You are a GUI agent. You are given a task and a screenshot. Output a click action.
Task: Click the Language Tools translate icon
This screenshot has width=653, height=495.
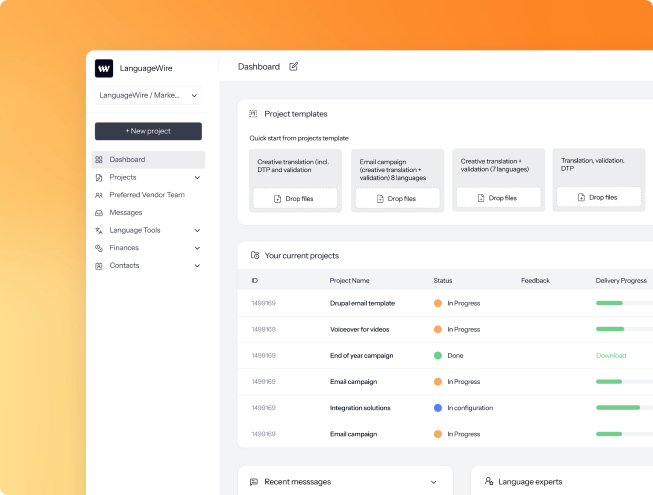[x=99, y=230]
